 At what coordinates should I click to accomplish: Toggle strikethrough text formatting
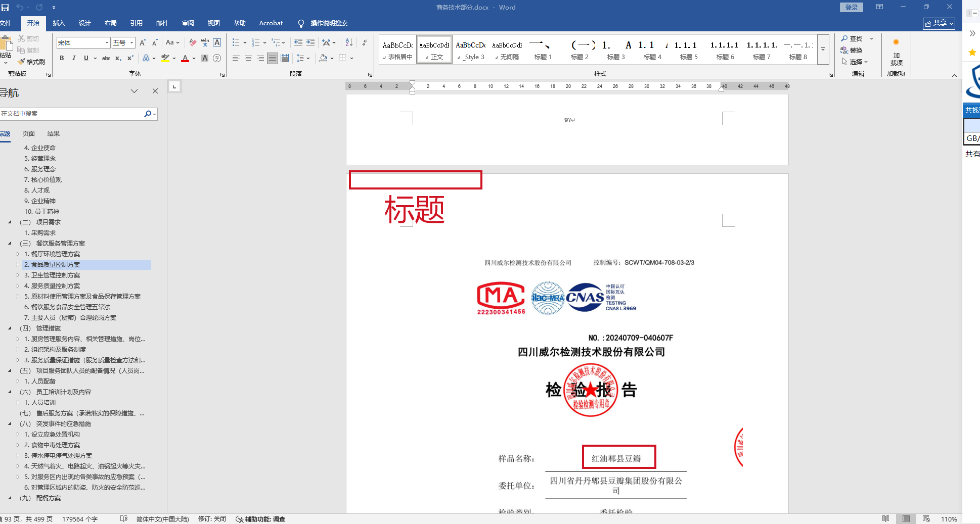pyautogui.click(x=106, y=58)
